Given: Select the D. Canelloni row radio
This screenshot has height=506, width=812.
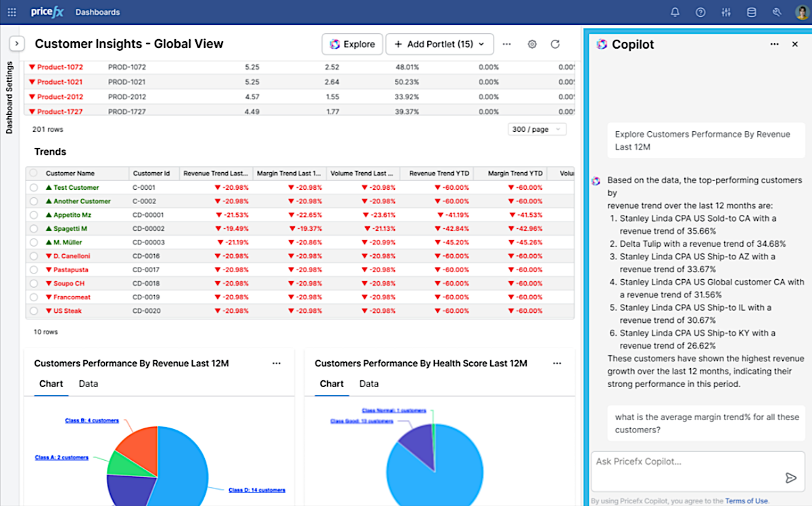Looking at the screenshot, I should click(x=34, y=256).
